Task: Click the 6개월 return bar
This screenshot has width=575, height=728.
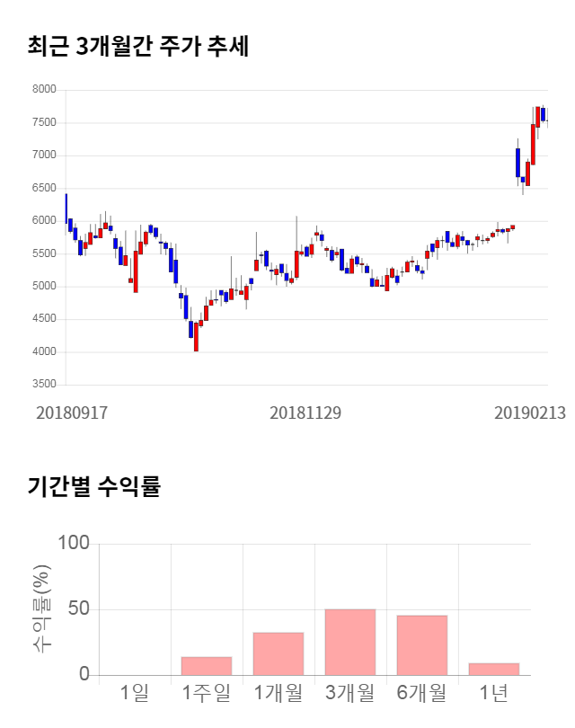Action: click(422, 644)
